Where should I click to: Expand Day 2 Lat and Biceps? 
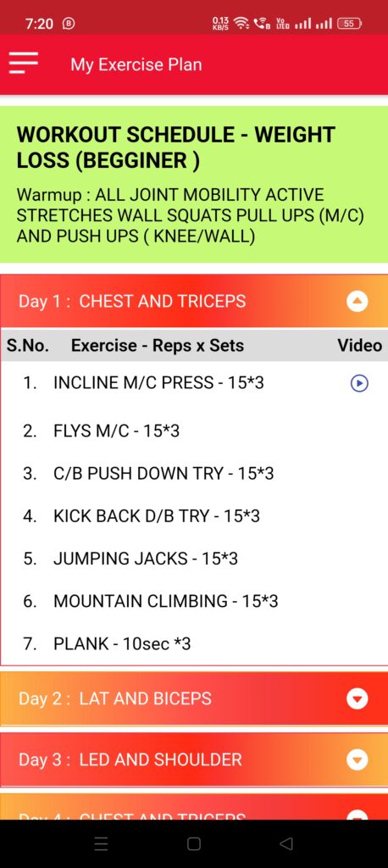357,698
